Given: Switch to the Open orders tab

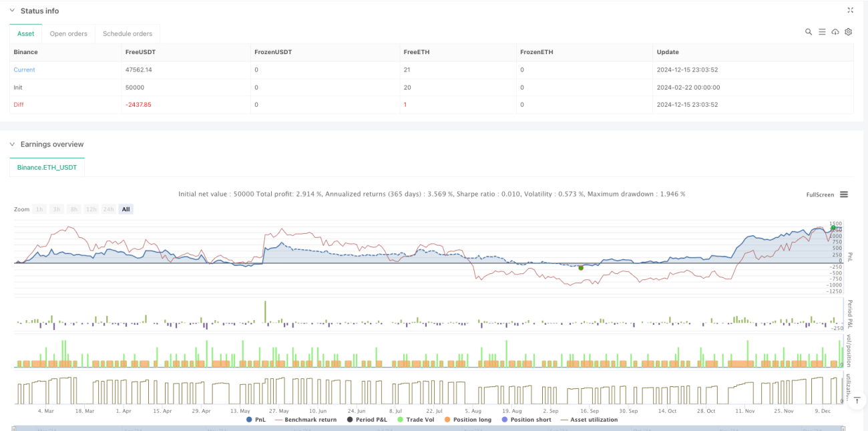Looking at the screenshot, I should coord(67,33).
